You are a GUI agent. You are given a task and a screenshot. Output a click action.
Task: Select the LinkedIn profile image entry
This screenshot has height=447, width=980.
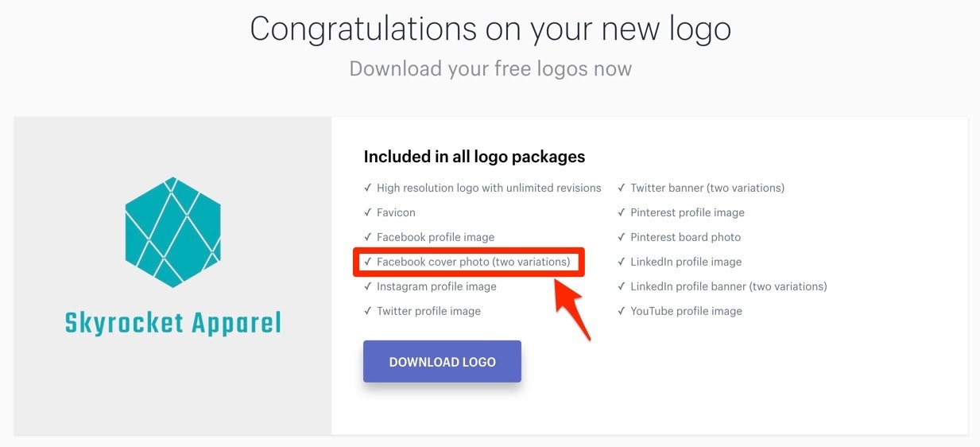pos(685,262)
